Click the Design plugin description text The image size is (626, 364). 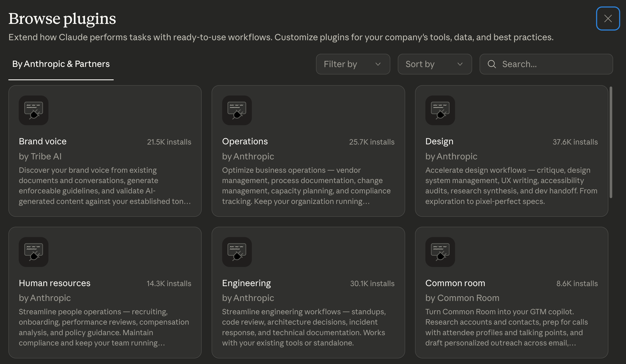coord(511,185)
